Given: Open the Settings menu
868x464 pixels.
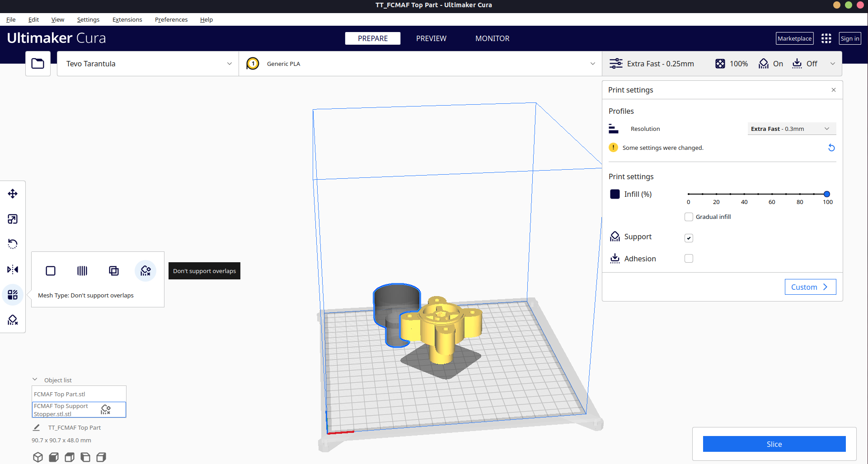Looking at the screenshot, I should tap(88, 19).
